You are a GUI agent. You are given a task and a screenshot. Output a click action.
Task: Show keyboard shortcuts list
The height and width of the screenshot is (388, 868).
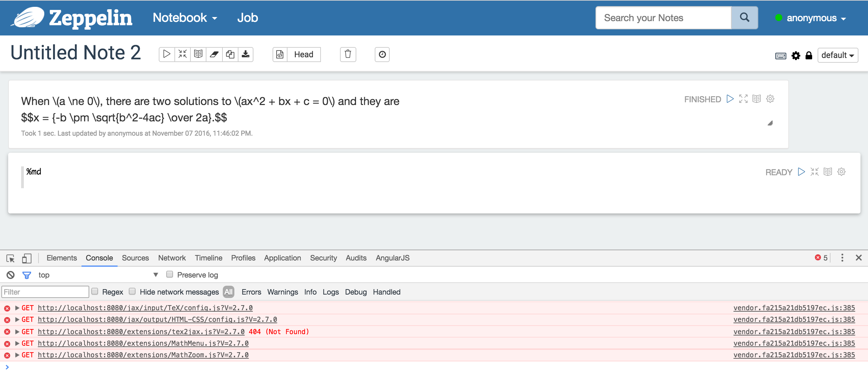pos(780,56)
